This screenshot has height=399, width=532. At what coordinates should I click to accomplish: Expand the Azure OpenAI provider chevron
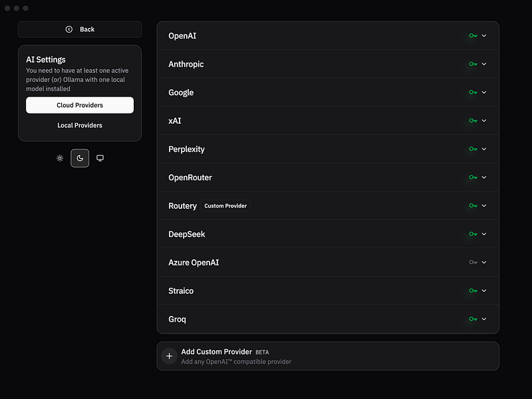pos(484,262)
